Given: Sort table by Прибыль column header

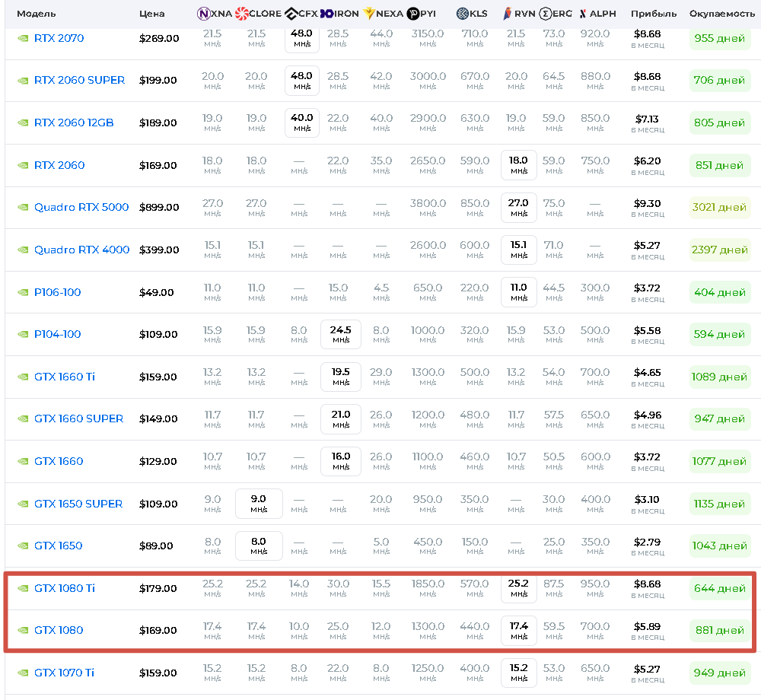Looking at the screenshot, I should 653,14.
